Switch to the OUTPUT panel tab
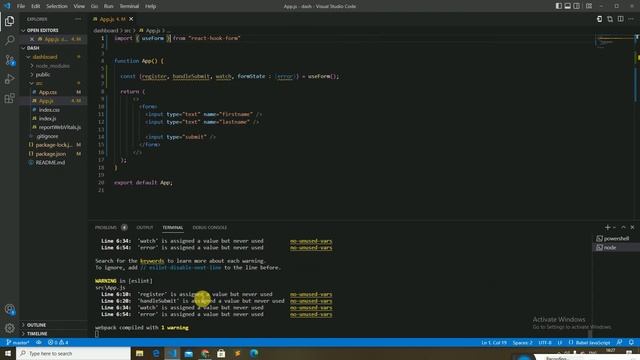Screen dimensions: 640x360 point(145,227)
